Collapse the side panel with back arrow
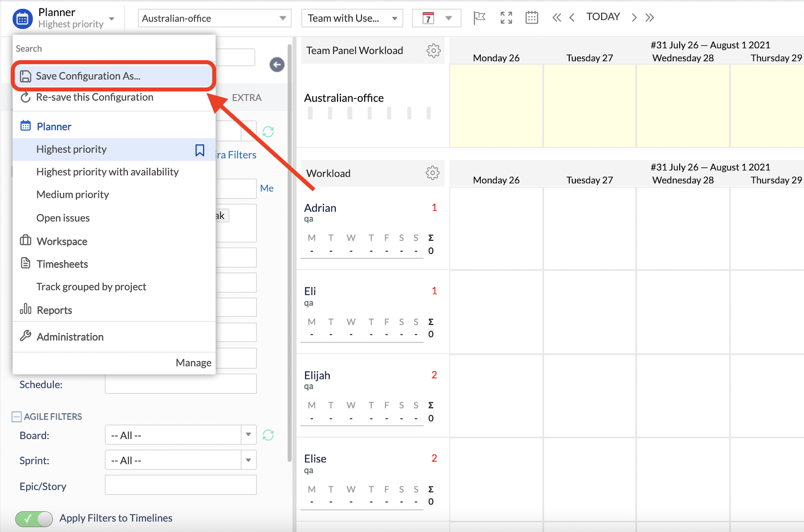Image resolution: width=804 pixels, height=532 pixels. click(x=277, y=65)
